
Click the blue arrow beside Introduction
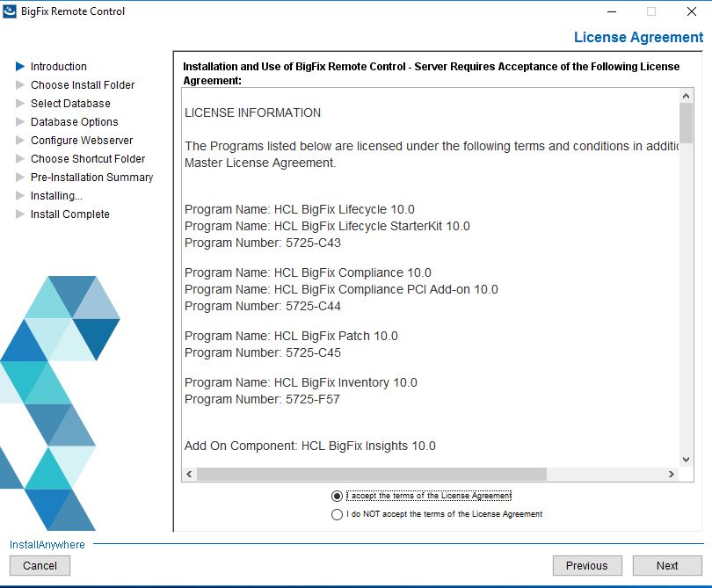coord(20,67)
